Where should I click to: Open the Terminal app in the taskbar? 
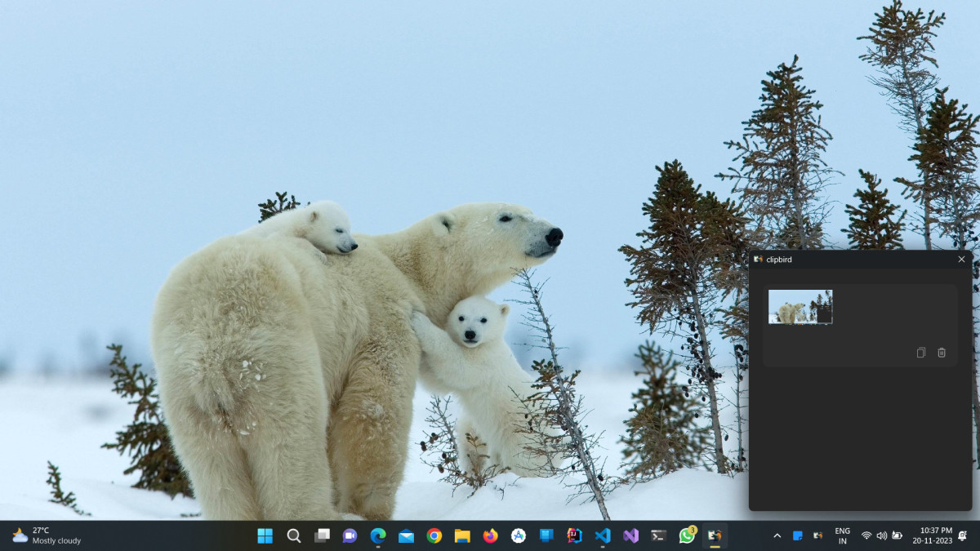[658, 535]
